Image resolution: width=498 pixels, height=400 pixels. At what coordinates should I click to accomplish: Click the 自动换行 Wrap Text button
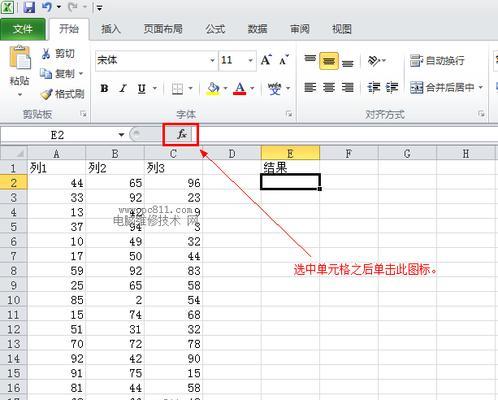click(437, 61)
